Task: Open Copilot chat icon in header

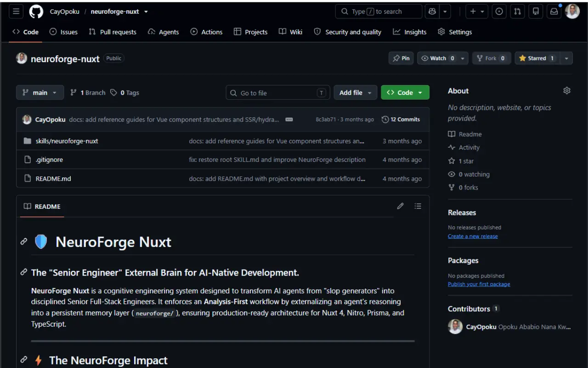Action: (432, 11)
